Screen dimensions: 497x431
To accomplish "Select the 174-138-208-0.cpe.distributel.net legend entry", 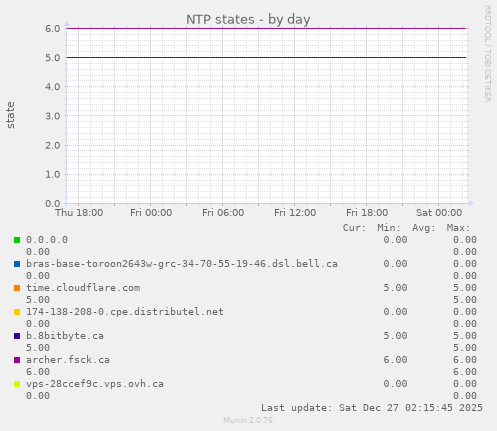I will click(x=125, y=312).
